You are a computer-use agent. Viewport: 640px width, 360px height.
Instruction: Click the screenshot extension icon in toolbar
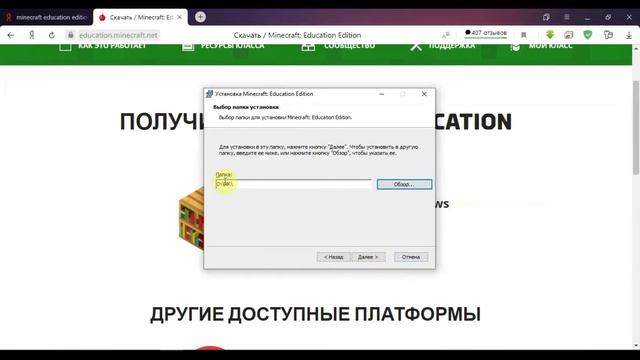coord(569,35)
